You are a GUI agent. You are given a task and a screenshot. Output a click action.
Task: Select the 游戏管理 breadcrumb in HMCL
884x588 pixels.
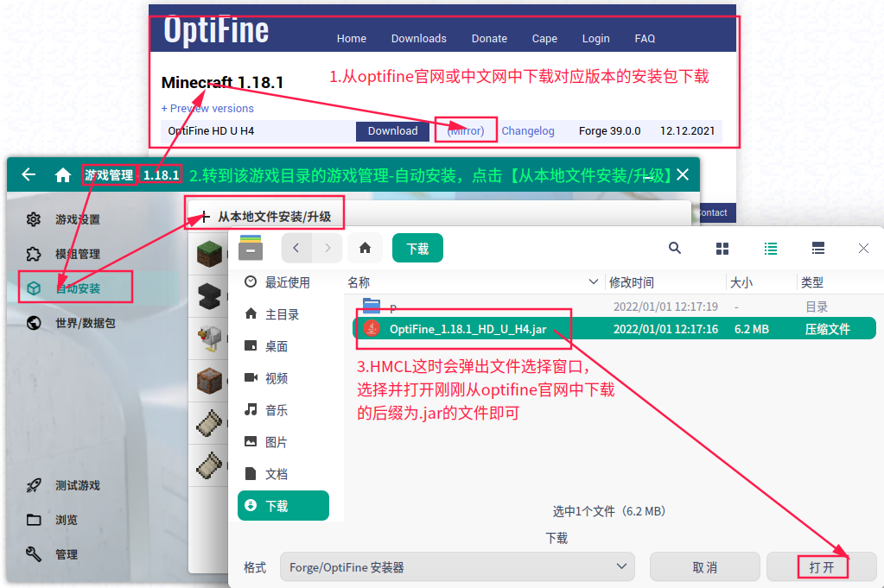coord(109,175)
